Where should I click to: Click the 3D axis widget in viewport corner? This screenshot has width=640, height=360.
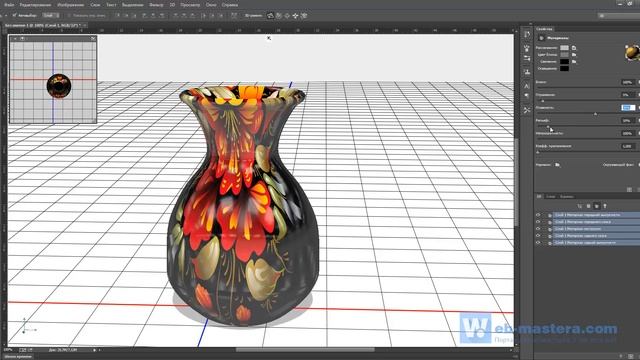29,326
